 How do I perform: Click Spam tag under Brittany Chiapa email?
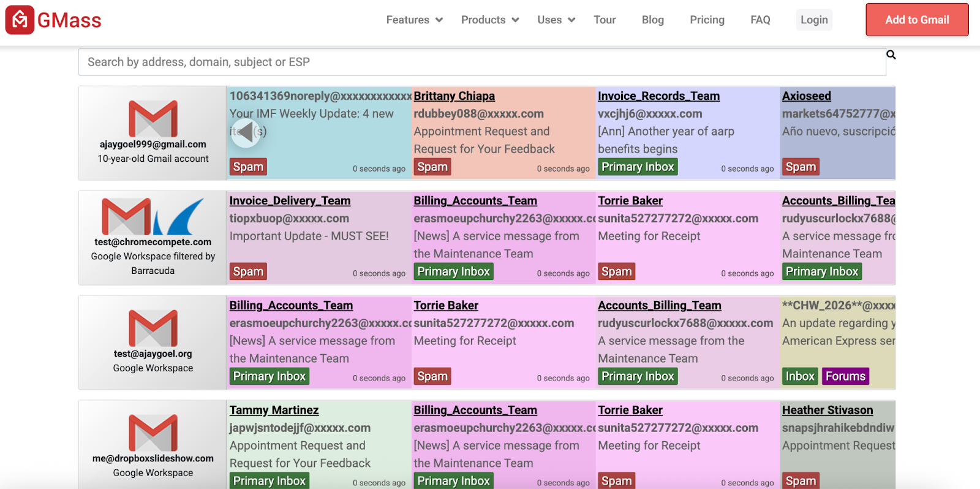tap(432, 167)
